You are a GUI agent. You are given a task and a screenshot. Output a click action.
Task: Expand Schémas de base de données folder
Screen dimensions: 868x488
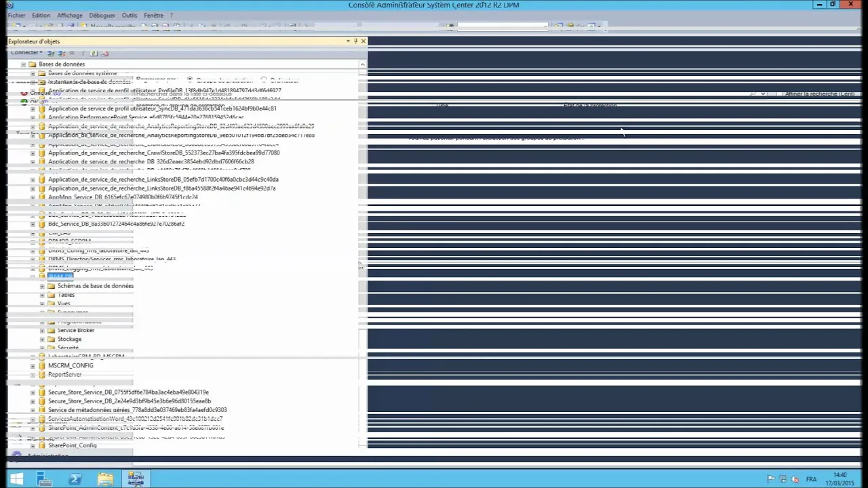42,286
